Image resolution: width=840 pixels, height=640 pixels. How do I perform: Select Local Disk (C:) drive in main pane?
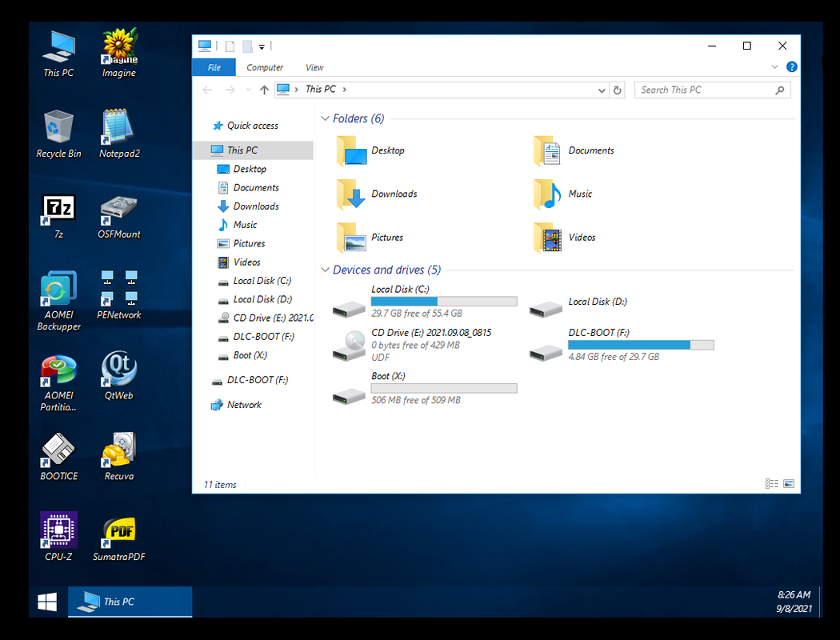(424, 302)
